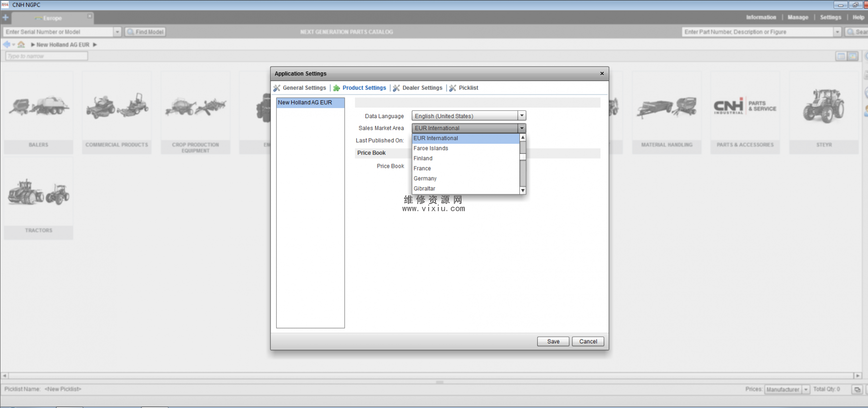
Task: Open the Data Language dropdown
Action: coord(469,116)
